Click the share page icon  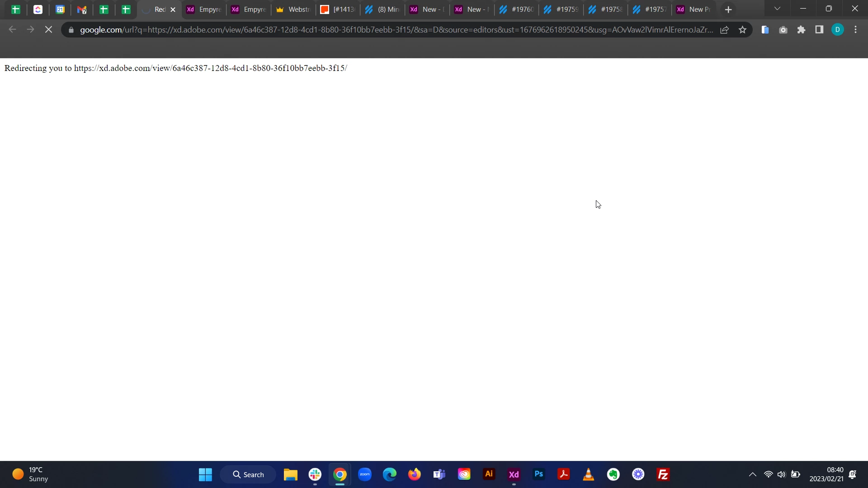tap(724, 30)
